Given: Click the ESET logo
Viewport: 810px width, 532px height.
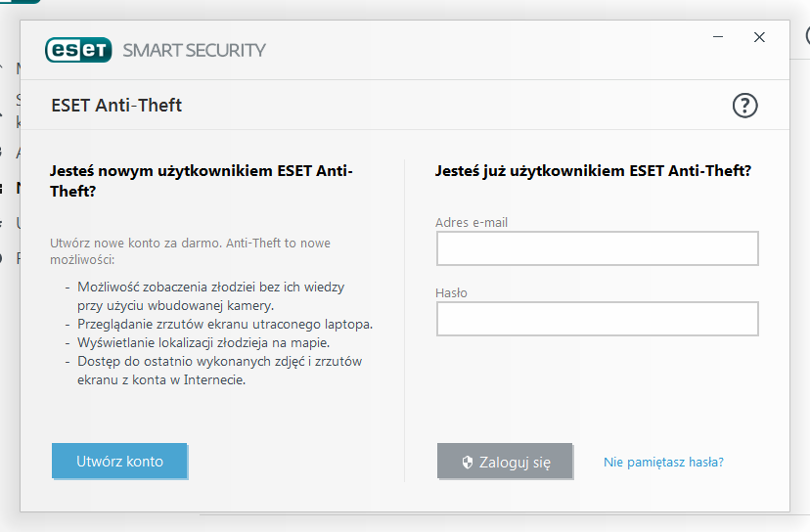Looking at the screenshot, I should point(78,50).
